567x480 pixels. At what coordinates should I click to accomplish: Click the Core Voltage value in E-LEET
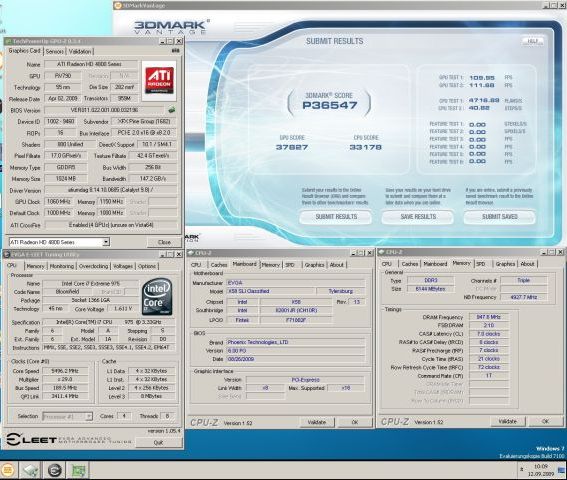coord(123,309)
